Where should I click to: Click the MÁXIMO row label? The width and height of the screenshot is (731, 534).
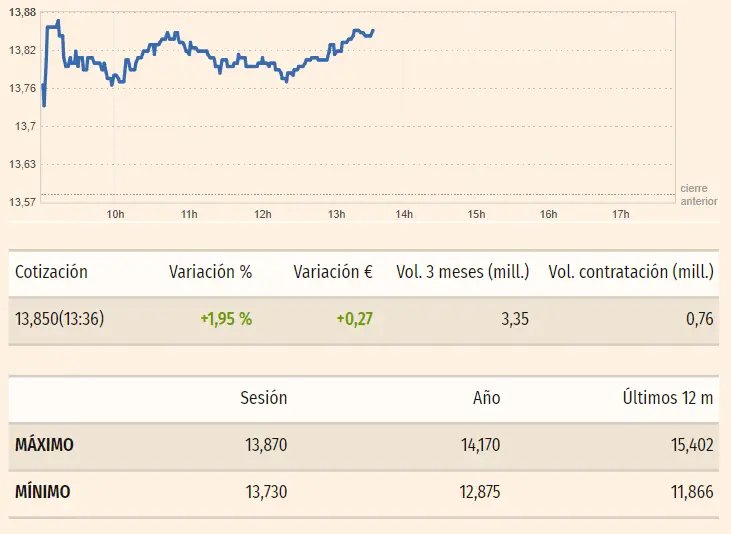[44, 445]
